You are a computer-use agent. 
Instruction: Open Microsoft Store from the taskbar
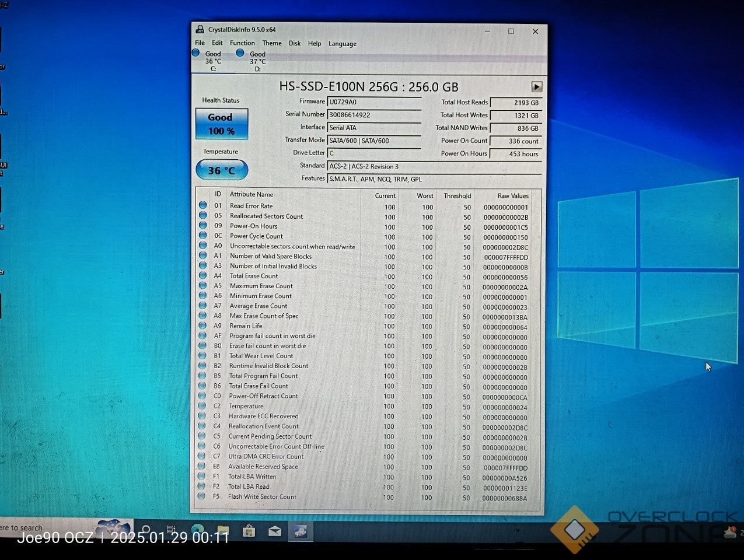pyautogui.click(x=249, y=530)
